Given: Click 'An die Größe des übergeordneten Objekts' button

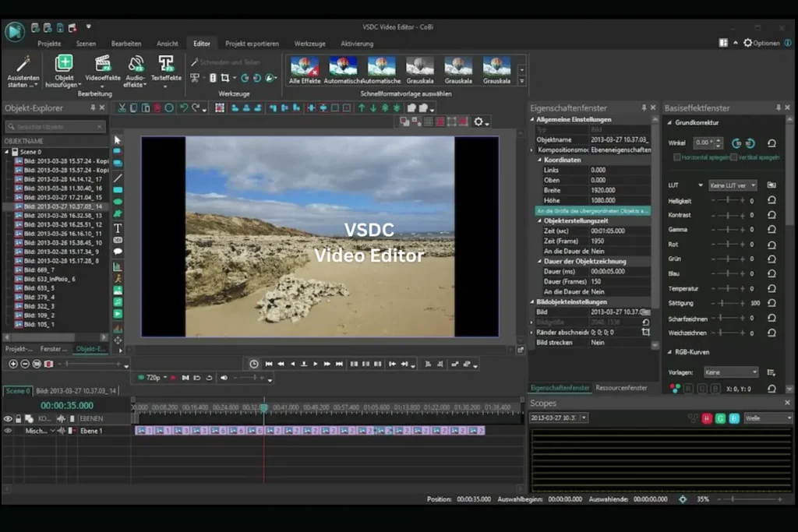Looking at the screenshot, I should 593,210.
